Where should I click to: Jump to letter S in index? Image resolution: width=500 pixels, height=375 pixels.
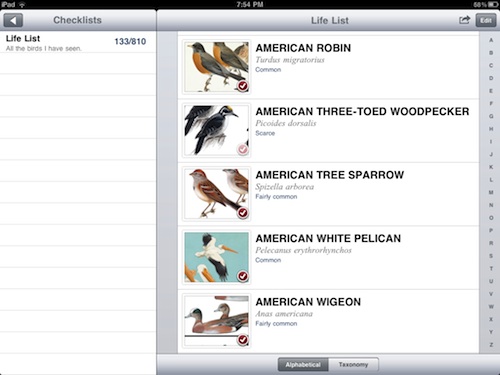(x=491, y=256)
